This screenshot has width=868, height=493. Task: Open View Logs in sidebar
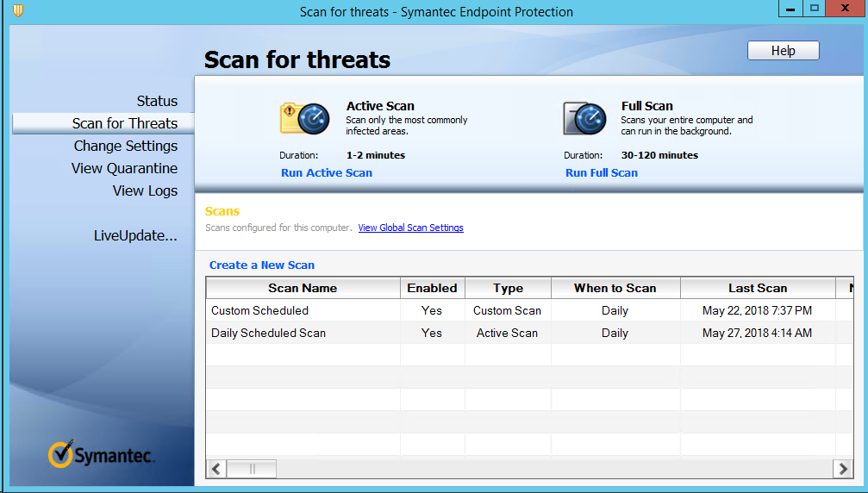point(145,190)
